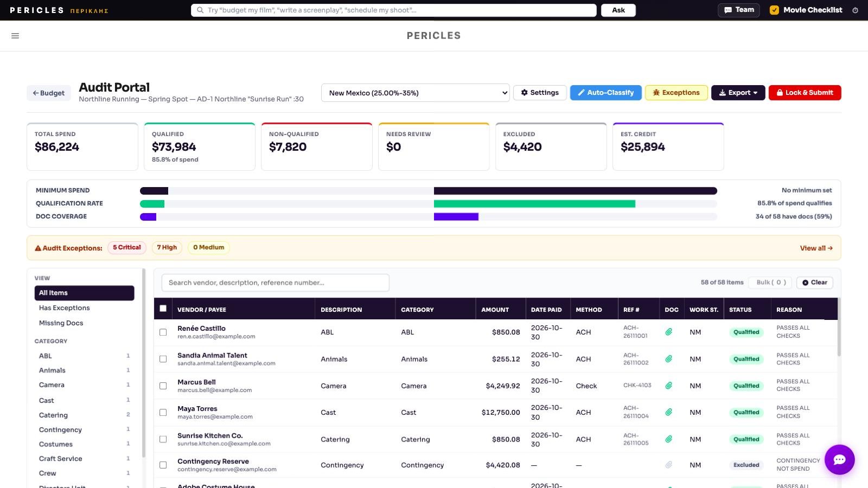Open the Export dropdown menu
This screenshot has width=868, height=488.
[738, 93]
